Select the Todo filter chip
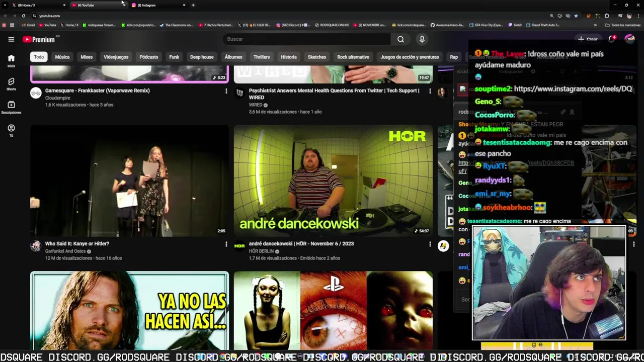 coord(39,57)
